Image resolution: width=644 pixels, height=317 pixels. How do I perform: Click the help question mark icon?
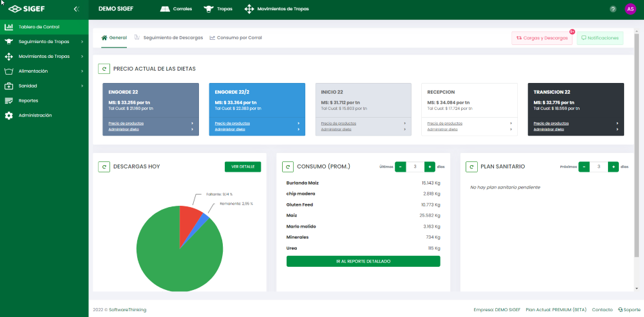click(x=612, y=9)
